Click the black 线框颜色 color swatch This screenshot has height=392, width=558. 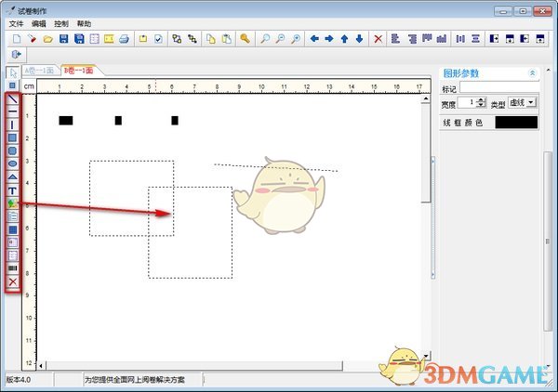tap(516, 123)
